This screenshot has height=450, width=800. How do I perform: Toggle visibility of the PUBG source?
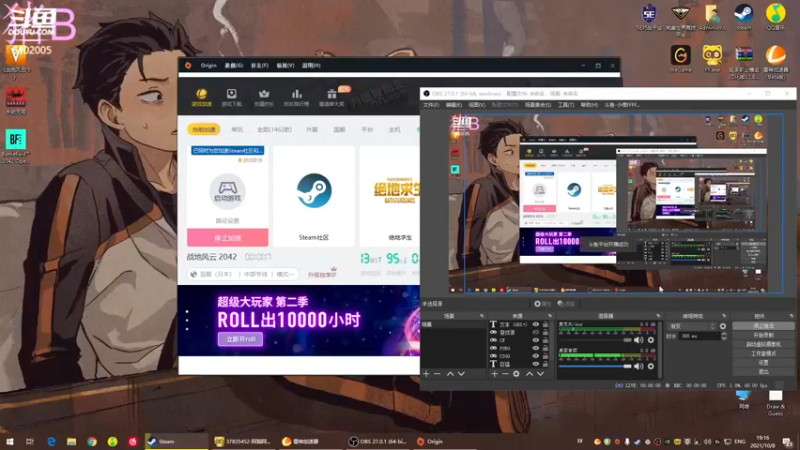536,348
